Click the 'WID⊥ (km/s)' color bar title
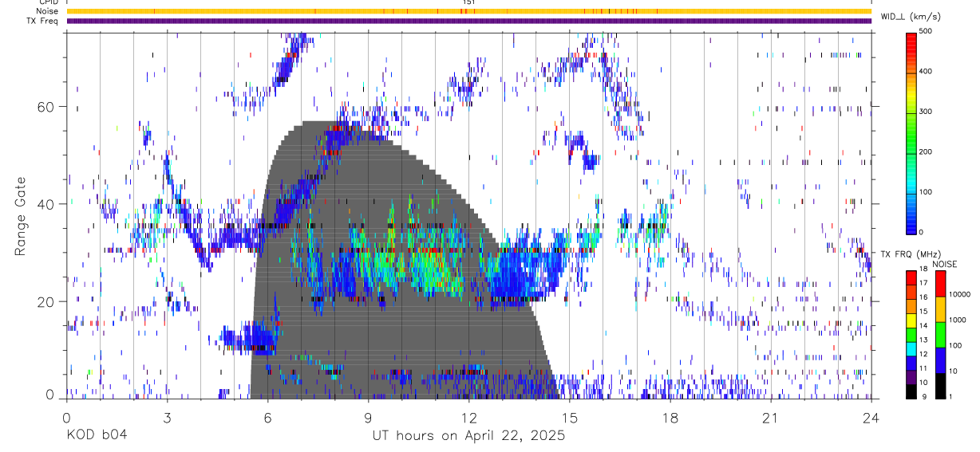Screen dimensions: 980x452 click(911, 17)
